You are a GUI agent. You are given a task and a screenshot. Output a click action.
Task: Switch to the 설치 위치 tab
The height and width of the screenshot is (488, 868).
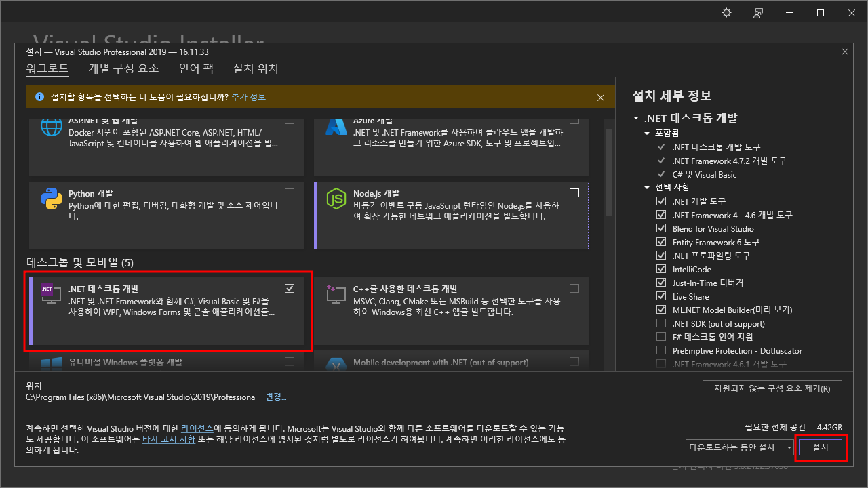coord(256,68)
